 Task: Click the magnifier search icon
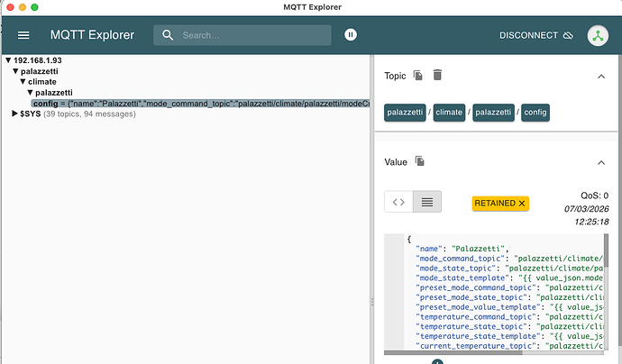coord(169,35)
